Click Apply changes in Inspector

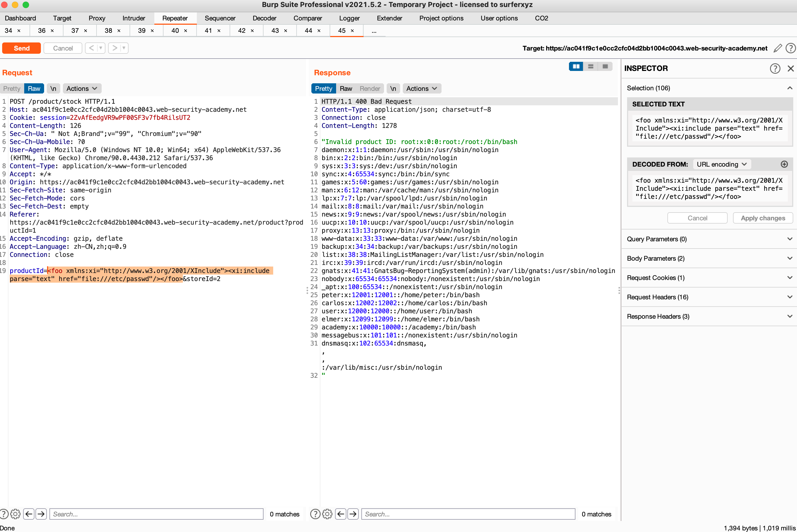763,218
